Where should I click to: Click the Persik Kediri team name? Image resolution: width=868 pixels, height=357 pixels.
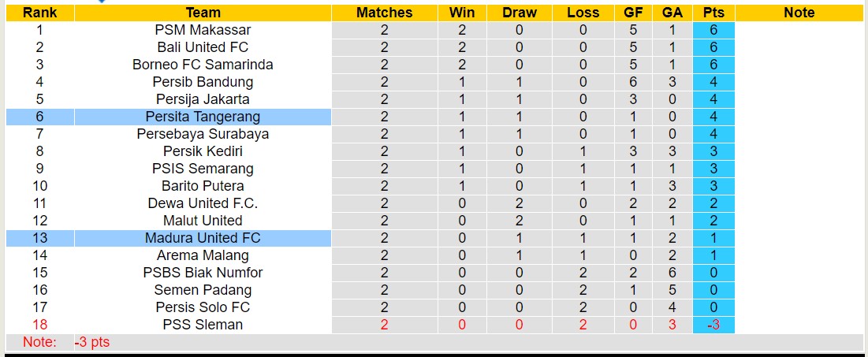pyautogui.click(x=203, y=151)
